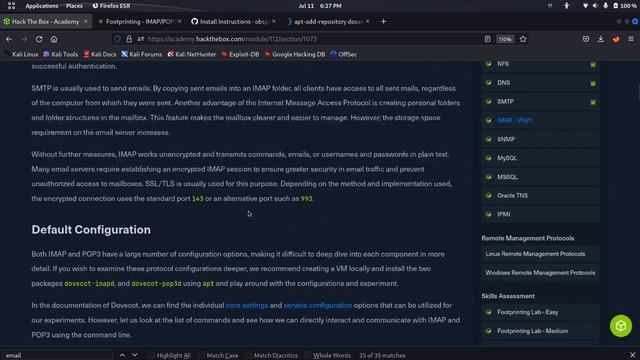
Task: Open Footprinting Lab - Medium
Action: click(x=540, y=331)
